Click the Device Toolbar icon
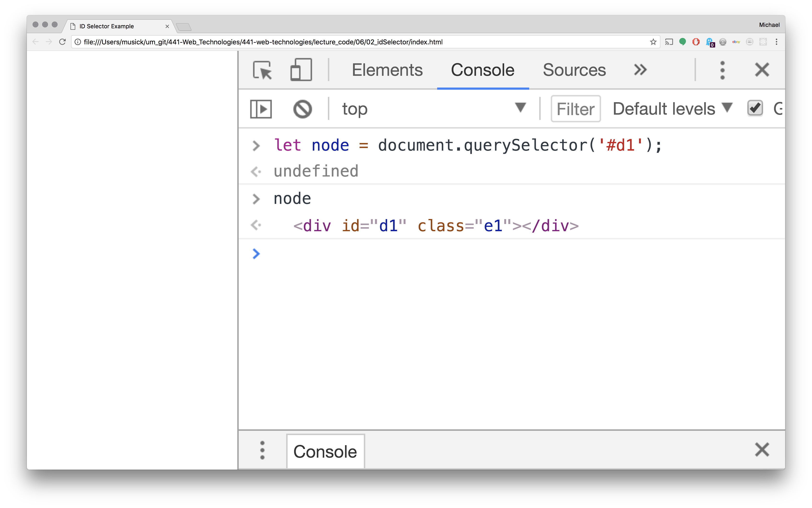This screenshot has width=812, height=508. click(301, 69)
